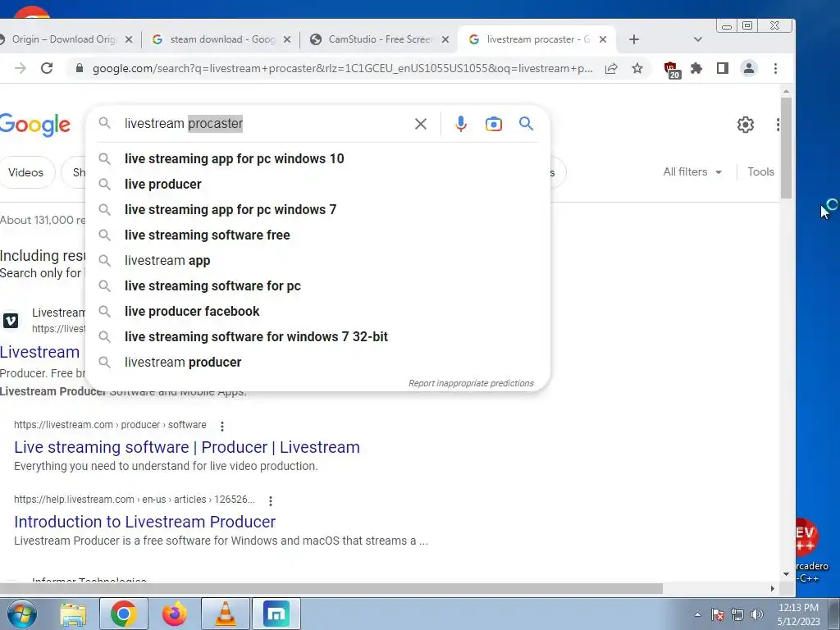The width and height of the screenshot is (840, 630).
Task: Go forward in browser history
Action: click(21, 69)
